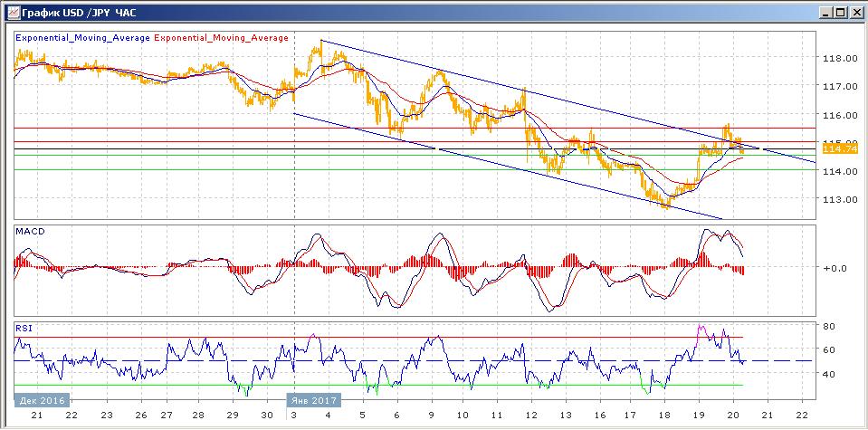The width and height of the screenshot is (868, 430).
Task: Click the RSI indicator label
Action: click(x=24, y=329)
